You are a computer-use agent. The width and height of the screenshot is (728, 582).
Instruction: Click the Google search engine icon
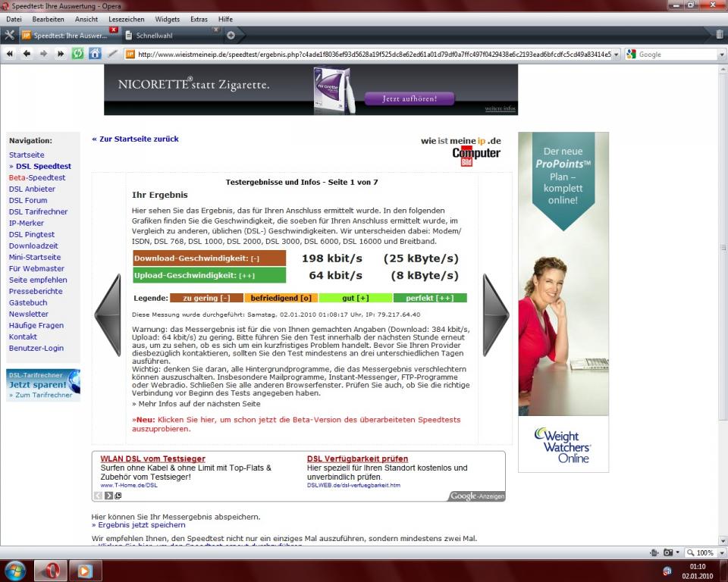[x=630, y=55]
